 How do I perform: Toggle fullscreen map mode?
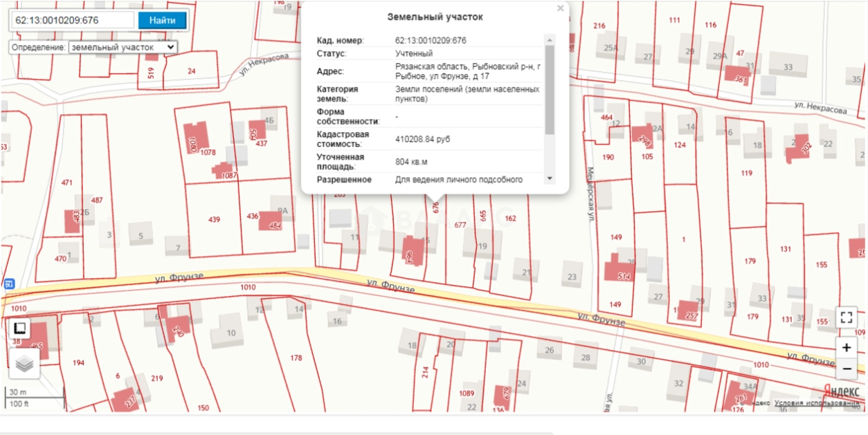pyautogui.click(x=846, y=317)
